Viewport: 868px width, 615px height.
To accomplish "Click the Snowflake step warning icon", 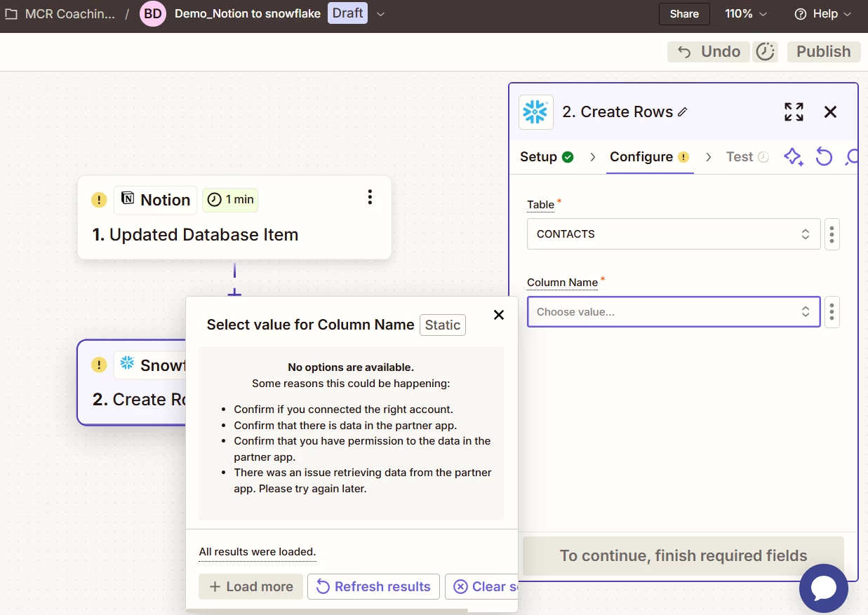I will pyautogui.click(x=99, y=365).
